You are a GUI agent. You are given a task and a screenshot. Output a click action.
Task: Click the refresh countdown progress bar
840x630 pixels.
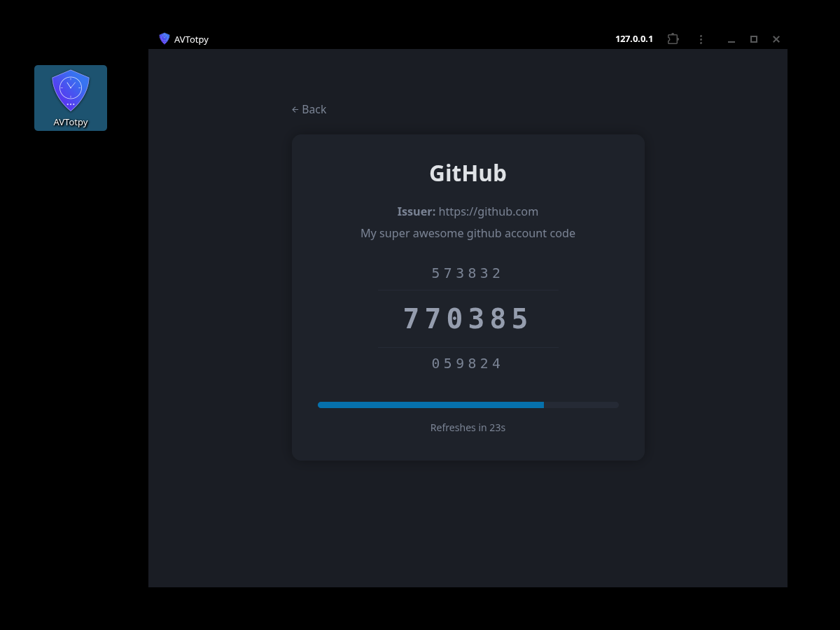pyautogui.click(x=468, y=405)
